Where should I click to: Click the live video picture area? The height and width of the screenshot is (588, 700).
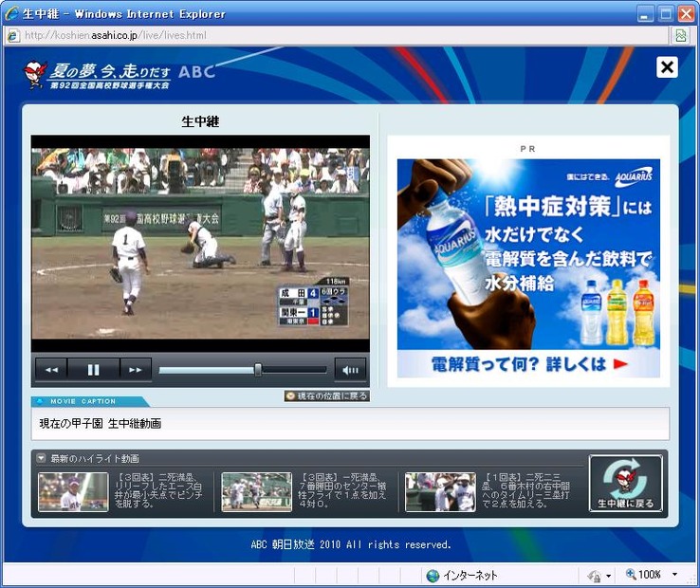[x=200, y=244]
